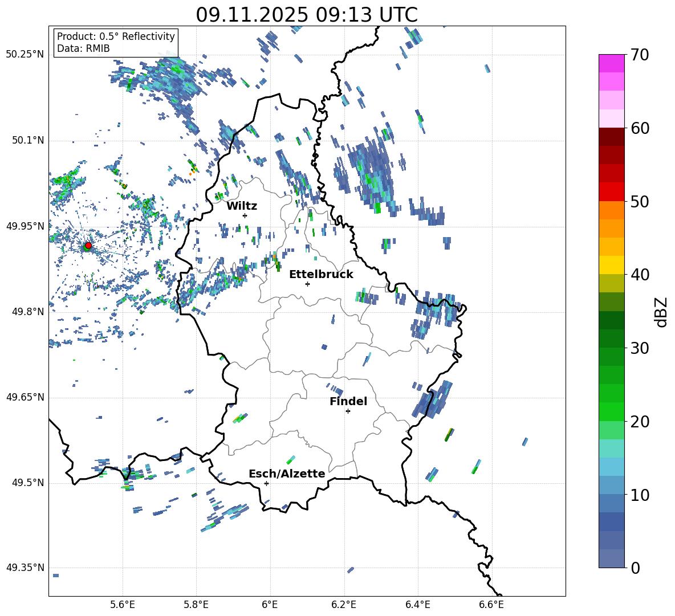Pick the dark maroon swatch below 60
The height and width of the screenshot is (616, 675).
tap(612, 137)
